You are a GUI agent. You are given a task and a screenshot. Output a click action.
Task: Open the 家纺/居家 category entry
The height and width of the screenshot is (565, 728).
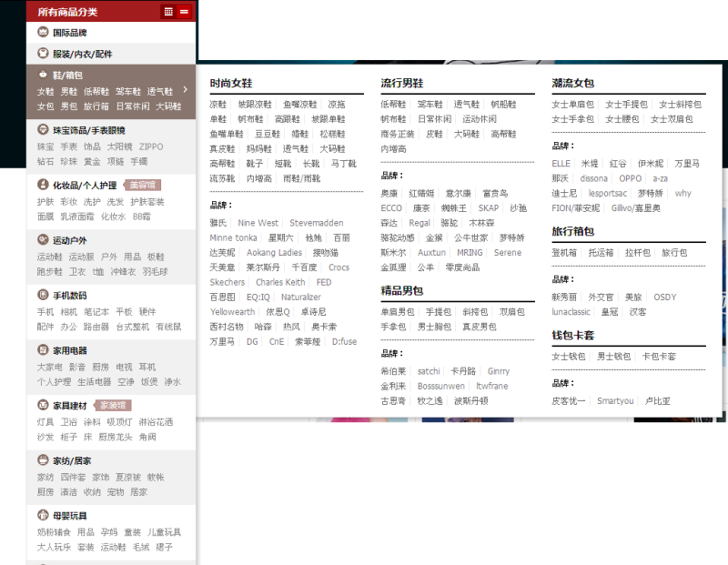point(73,461)
